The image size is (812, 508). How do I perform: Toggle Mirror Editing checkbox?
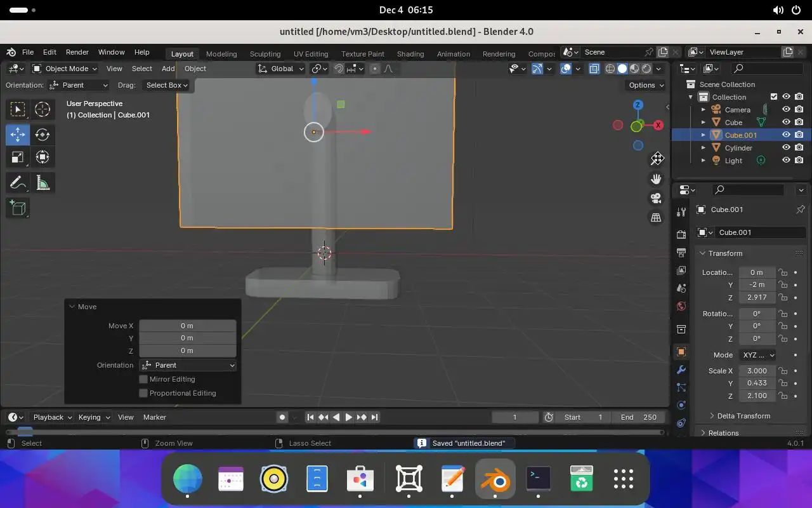(143, 379)
